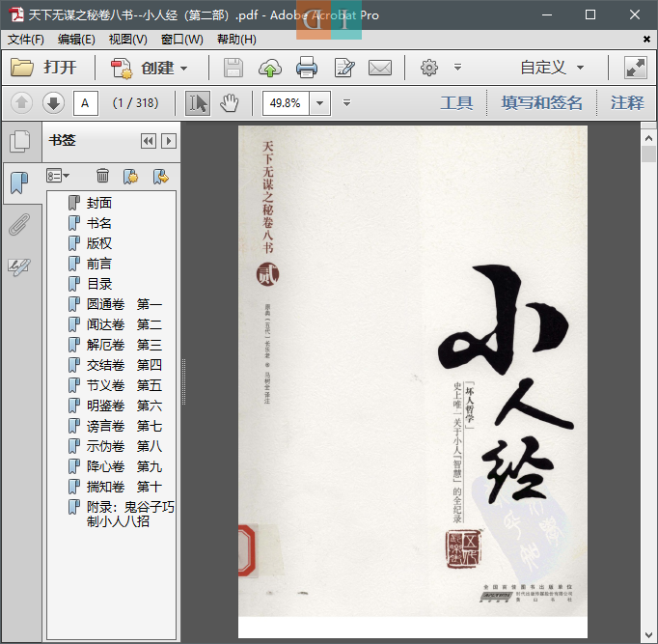Screen dimensions: 658x644
Task: Click the vertical scrollbar thumb
Action: coord(648,154)
